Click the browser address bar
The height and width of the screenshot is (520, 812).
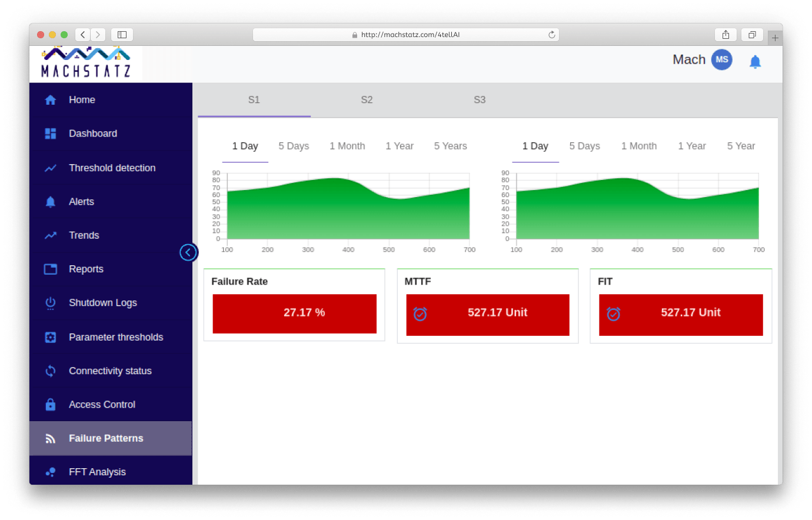point(406,35)
